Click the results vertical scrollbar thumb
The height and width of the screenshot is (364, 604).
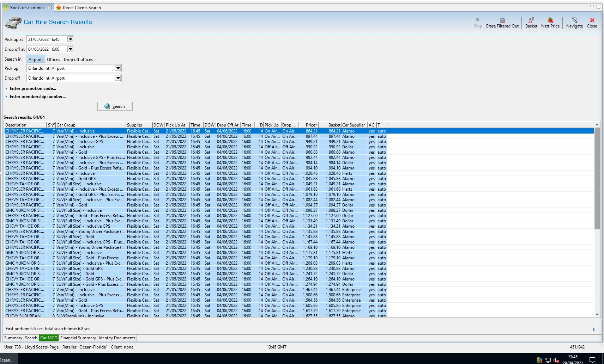pyautogui.click(x=597, y=179)
